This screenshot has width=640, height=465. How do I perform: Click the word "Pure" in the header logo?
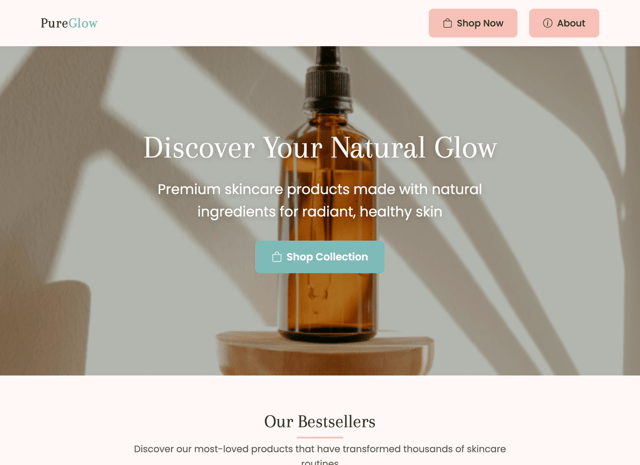[54, 23]
